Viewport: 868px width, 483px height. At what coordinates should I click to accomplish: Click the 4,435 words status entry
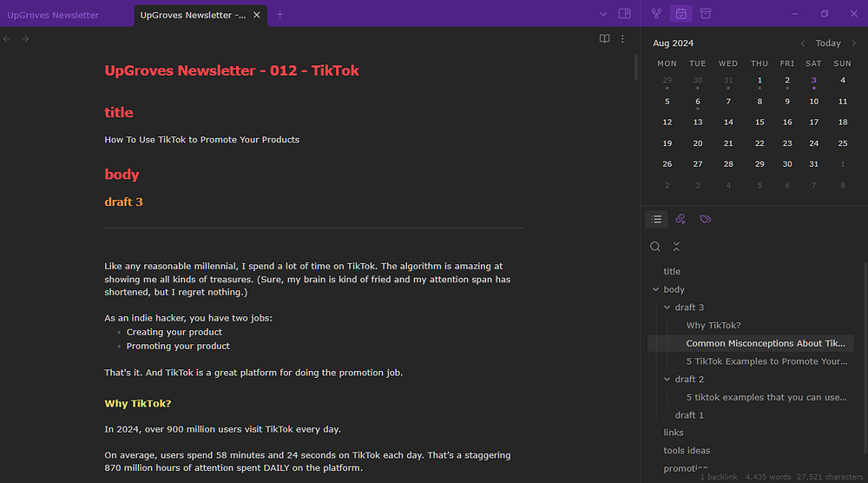point(768,477)
